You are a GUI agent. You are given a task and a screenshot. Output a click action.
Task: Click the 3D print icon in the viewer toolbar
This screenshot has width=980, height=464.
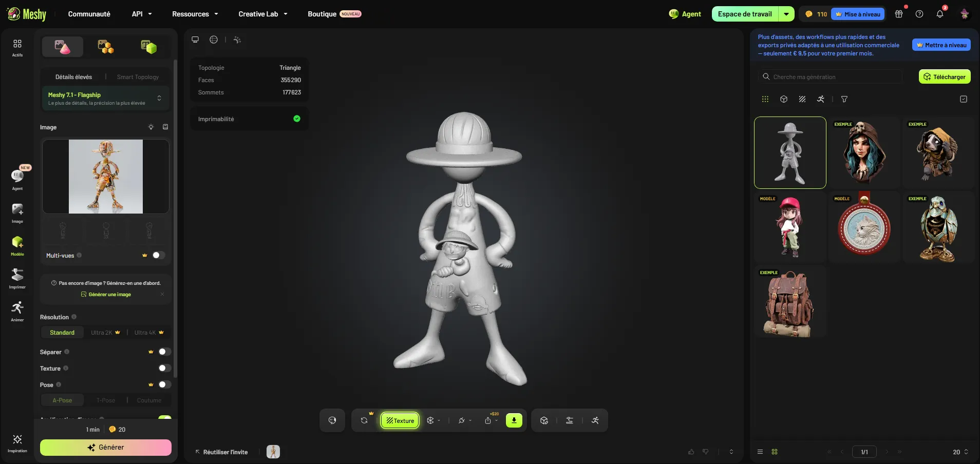570,420
